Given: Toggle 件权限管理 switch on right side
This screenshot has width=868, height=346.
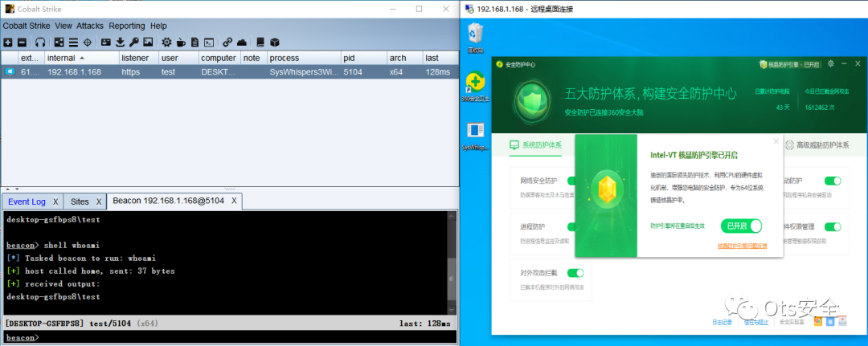Looking at the screenshot, I should click(x=833, y=226).
